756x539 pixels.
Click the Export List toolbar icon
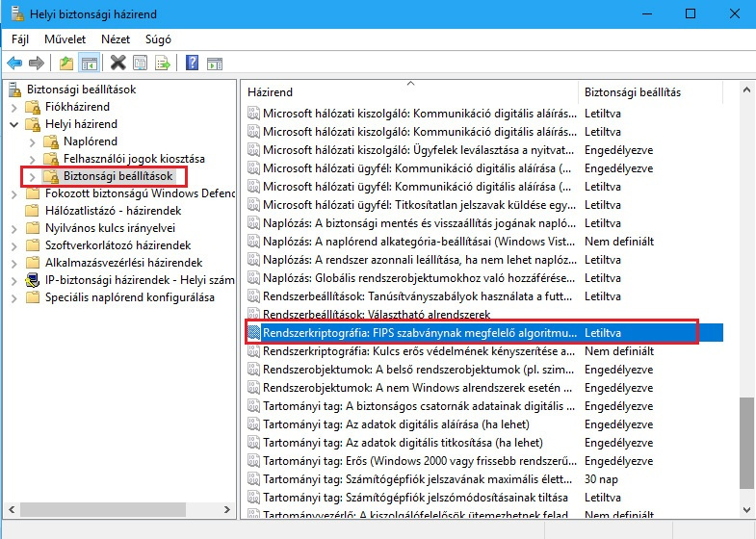163,64
